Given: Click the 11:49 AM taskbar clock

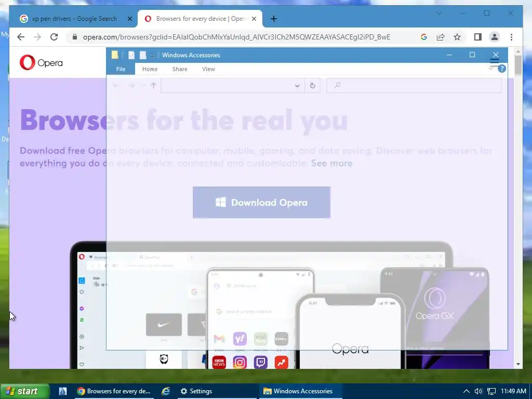Looking at the screenshot, I should (x=513, y=391).
